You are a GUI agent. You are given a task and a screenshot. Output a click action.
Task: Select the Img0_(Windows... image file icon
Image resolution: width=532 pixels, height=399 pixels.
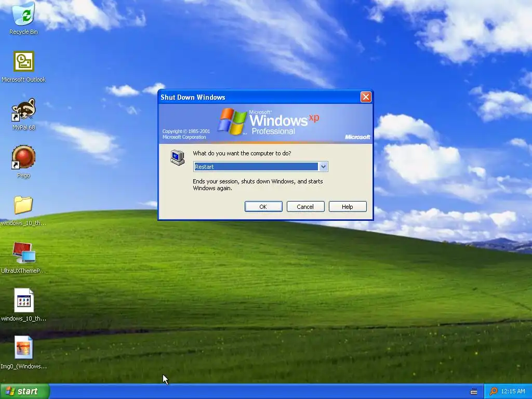point(24,348)
